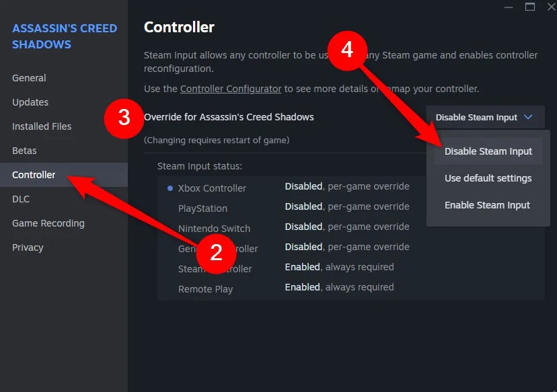The image size is (557, 392).
Task: Open the DLC tab
Action: point(21,199)
